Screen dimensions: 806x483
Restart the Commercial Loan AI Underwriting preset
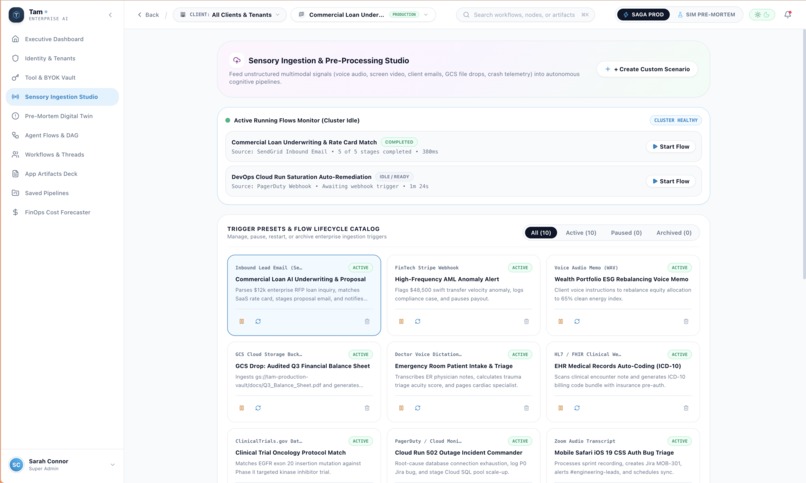[258, 322]
